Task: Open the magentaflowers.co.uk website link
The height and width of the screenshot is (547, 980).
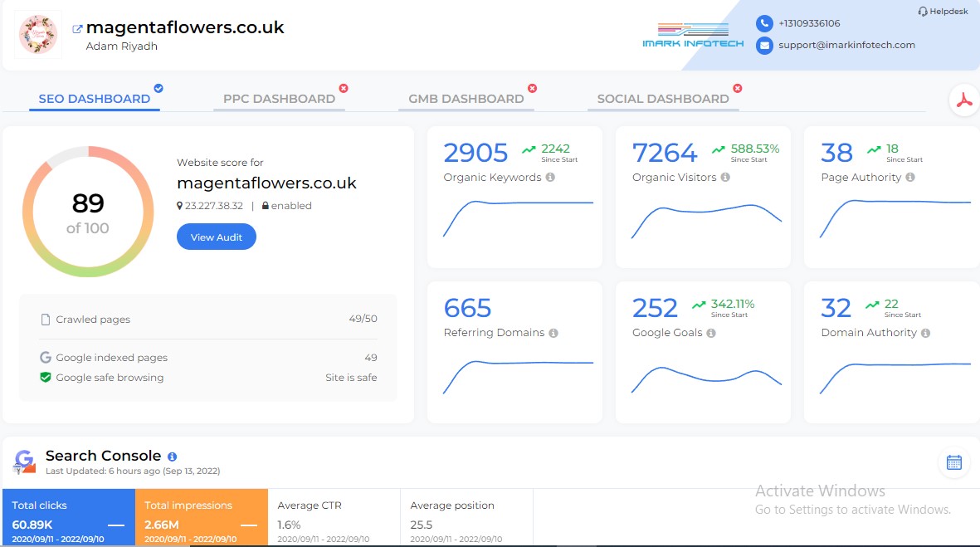Action: (188, 26)
